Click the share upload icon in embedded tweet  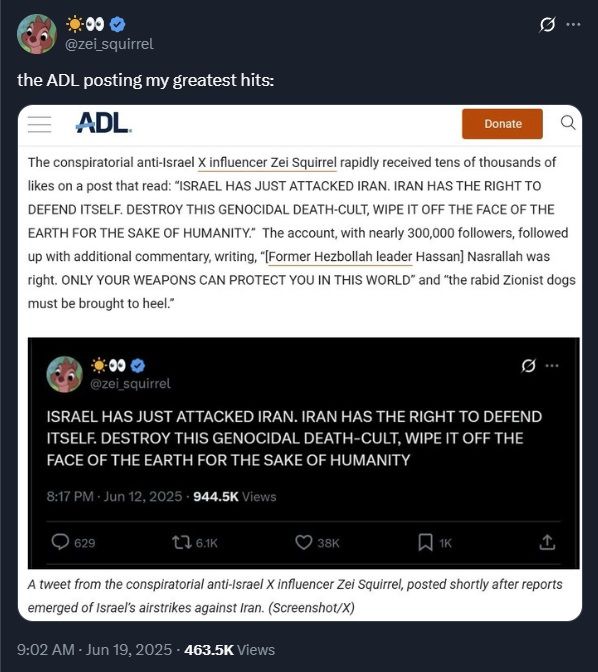click(547, 542)
